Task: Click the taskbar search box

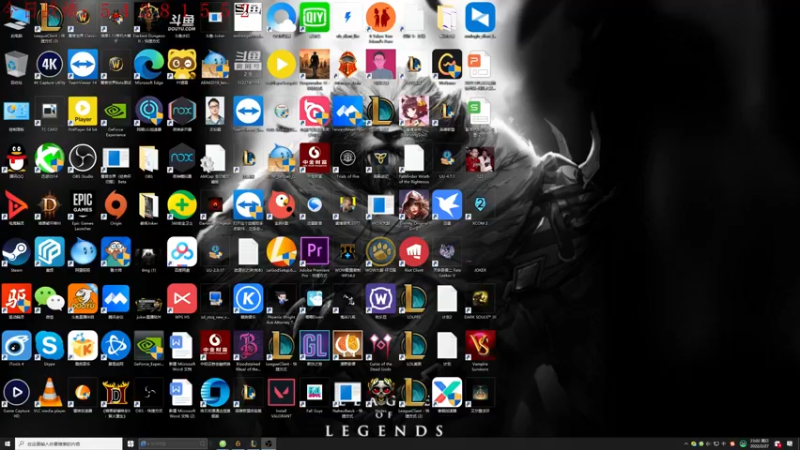Action: click(x=69, y=444)
